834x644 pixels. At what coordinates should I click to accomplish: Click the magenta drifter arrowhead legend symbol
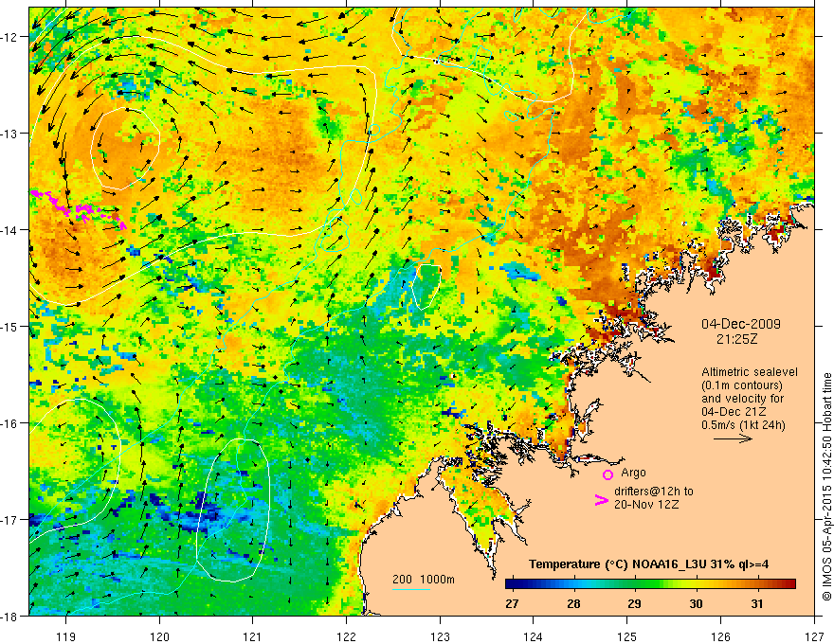(x=601, y=500)
